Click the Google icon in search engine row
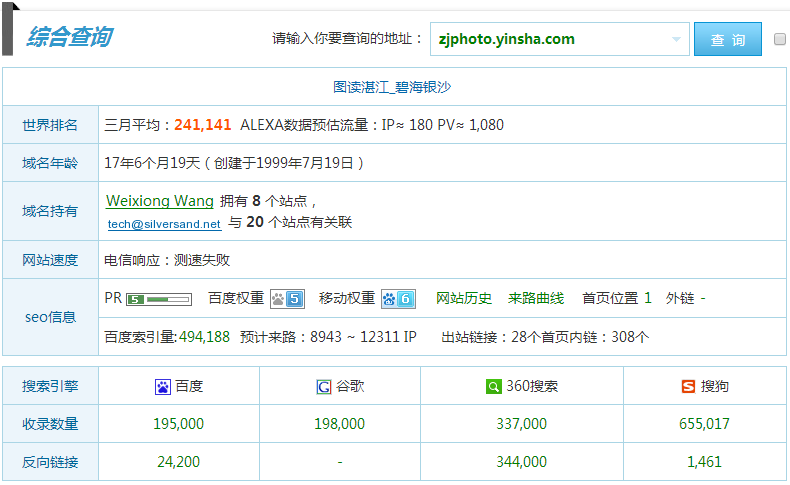 (323, 386)
